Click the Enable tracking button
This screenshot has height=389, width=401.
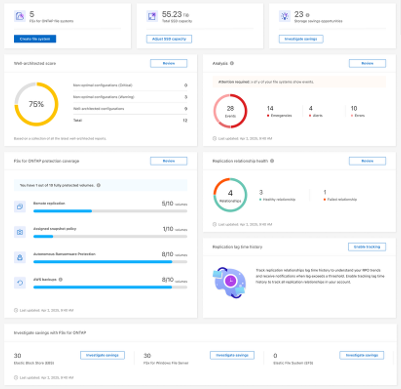pyautogui.click(x=367, y=247)
